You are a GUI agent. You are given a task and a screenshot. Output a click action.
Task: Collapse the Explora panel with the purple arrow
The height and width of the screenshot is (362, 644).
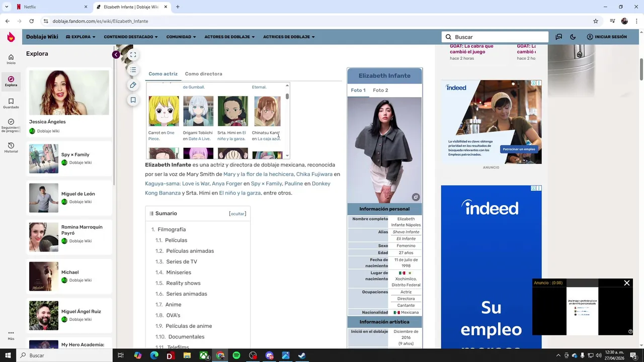(x=116, y=55)
